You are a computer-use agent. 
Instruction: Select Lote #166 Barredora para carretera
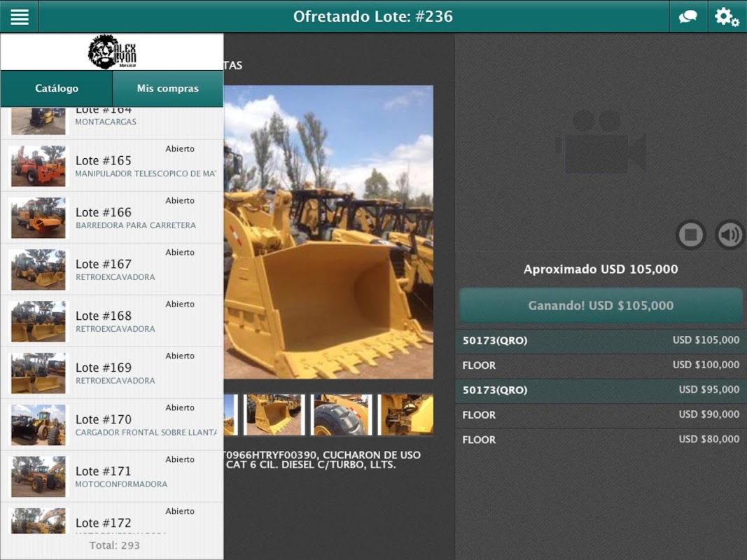click(x=112, y=218)
